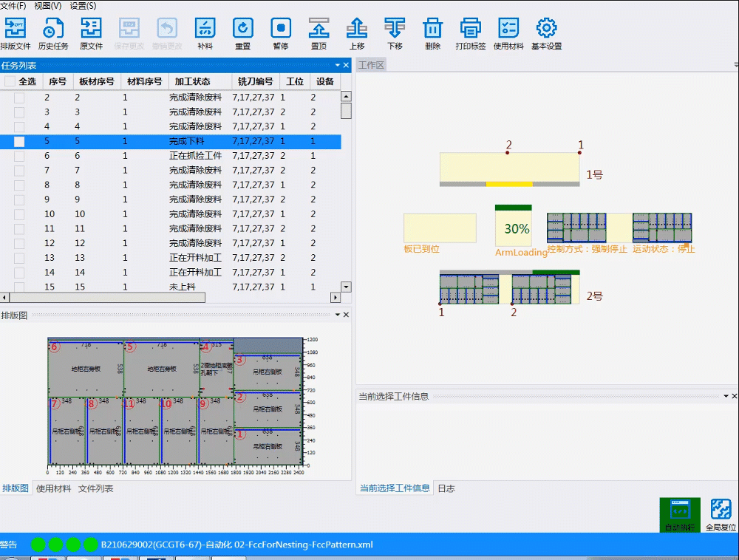The width and height of the screenshot is (739, 560).
Task: Select part 6 地柜右旁板 in nesting diagram
Action: [x=86, y=369]
